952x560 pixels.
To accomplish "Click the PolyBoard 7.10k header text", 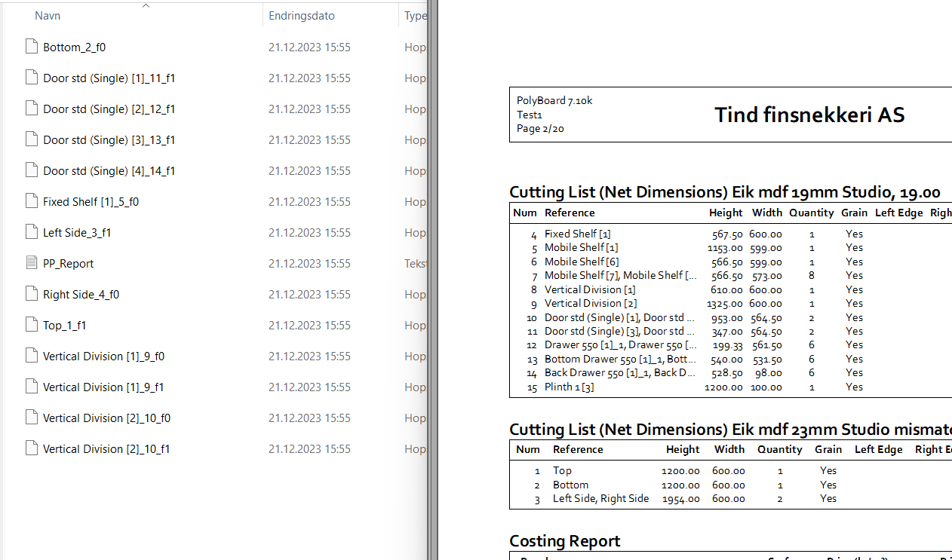I will [554, 101].
